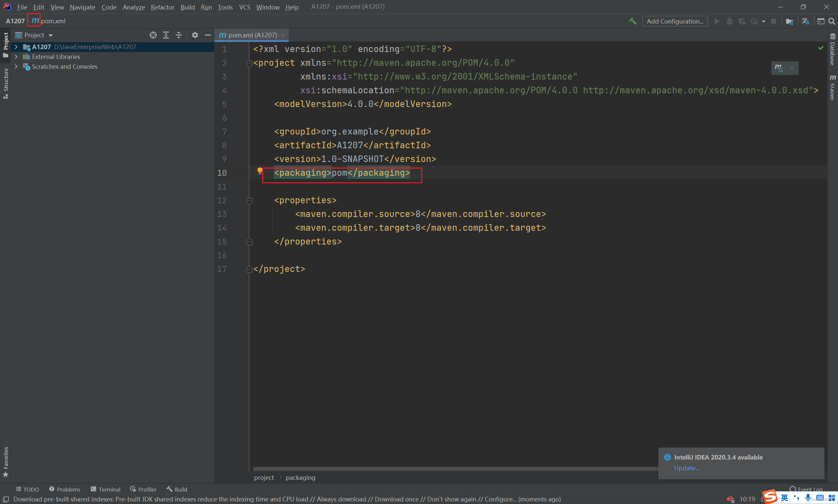This screenshot has width=838, height=504.
Task: Click Collapse All icon in Project panel
Action: (x=179, y=35)
